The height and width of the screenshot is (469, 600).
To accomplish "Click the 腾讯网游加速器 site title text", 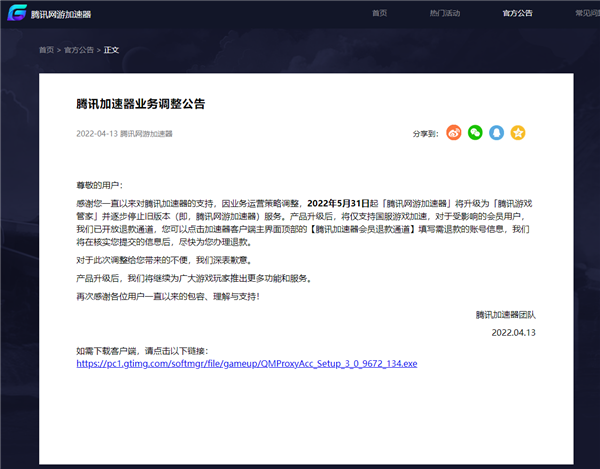I will [x=61, y=14].
